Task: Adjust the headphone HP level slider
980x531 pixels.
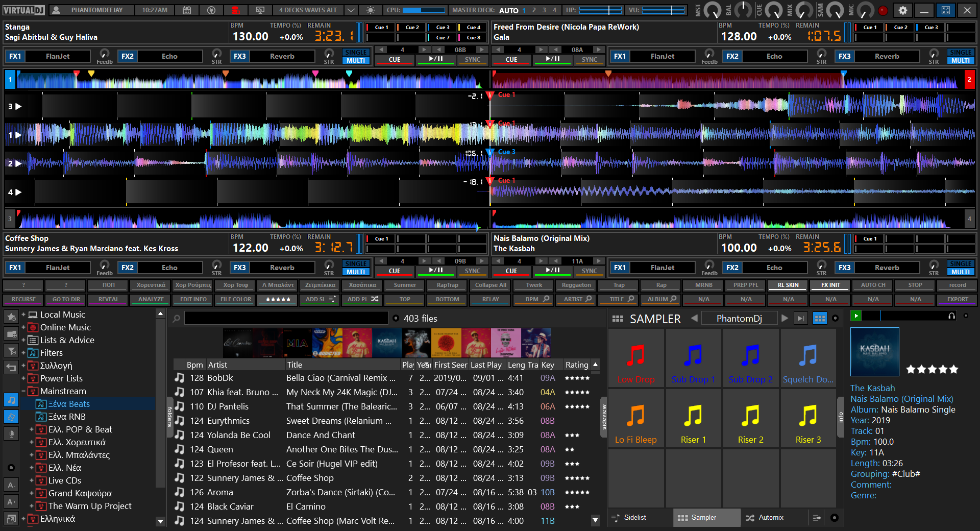Action: point(600,10)
